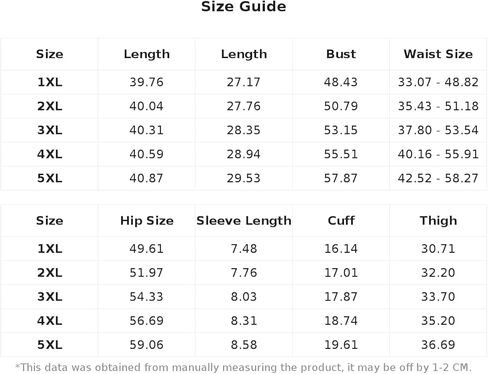Viewport: 488px width, 374px height.
Task: Select the Hip Size column header
Action: tap(147, 221)
